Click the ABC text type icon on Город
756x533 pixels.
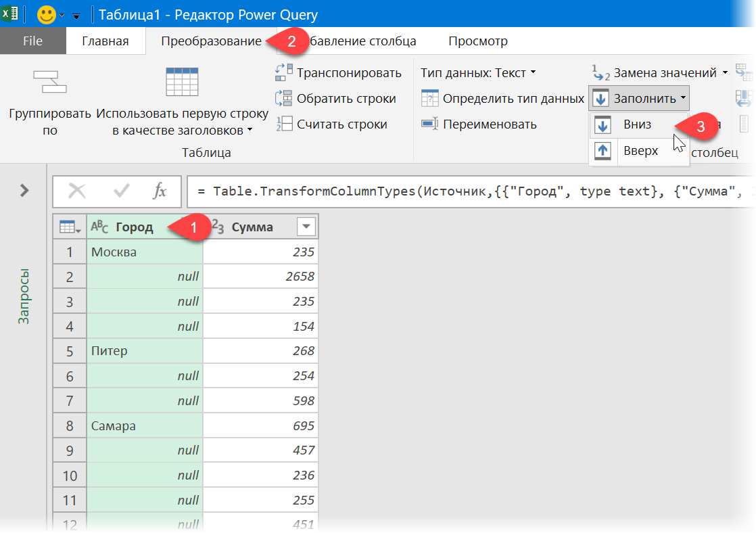[100, 226]
